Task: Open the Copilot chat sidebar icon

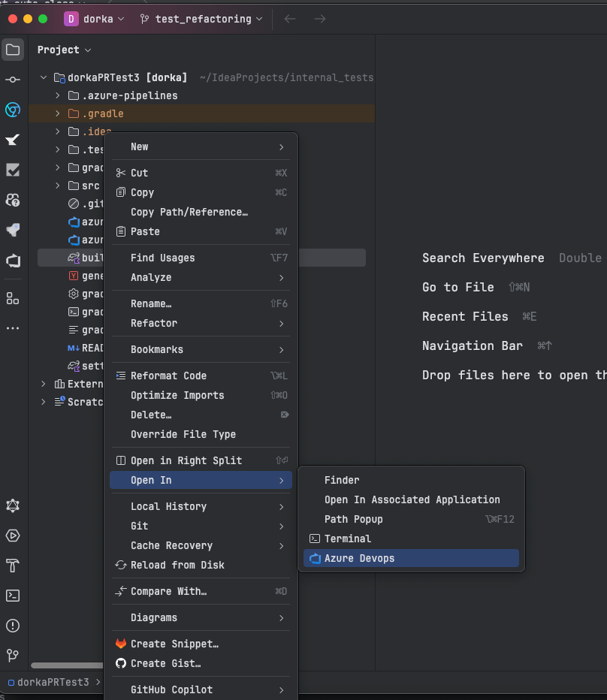Action: pos(13,200)
